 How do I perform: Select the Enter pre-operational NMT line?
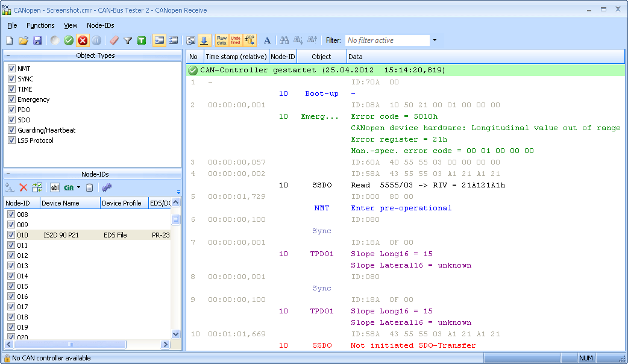(401, 208)
